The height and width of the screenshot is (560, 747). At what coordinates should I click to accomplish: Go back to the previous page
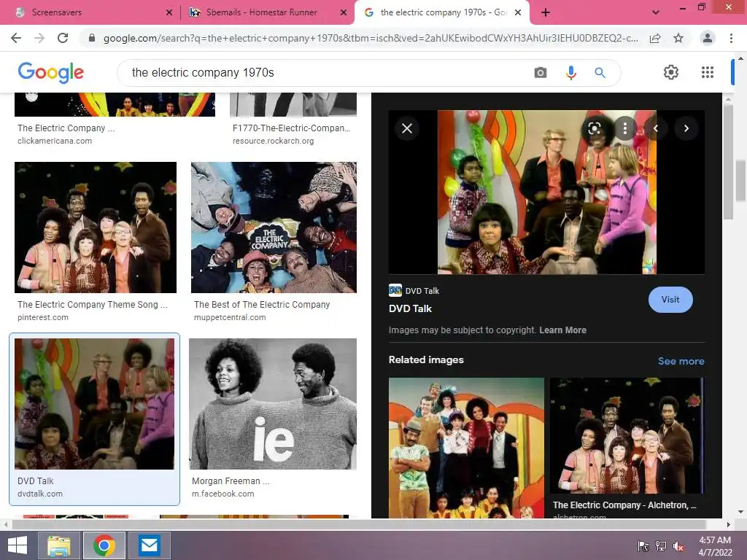point(16,38)
